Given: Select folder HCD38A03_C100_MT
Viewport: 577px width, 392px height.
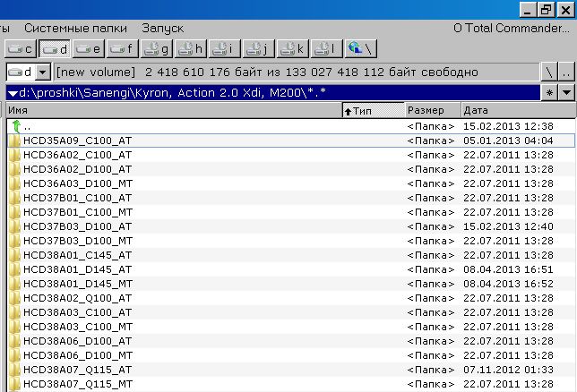Looking at the screenshot, I should click(x=290, y=328).
